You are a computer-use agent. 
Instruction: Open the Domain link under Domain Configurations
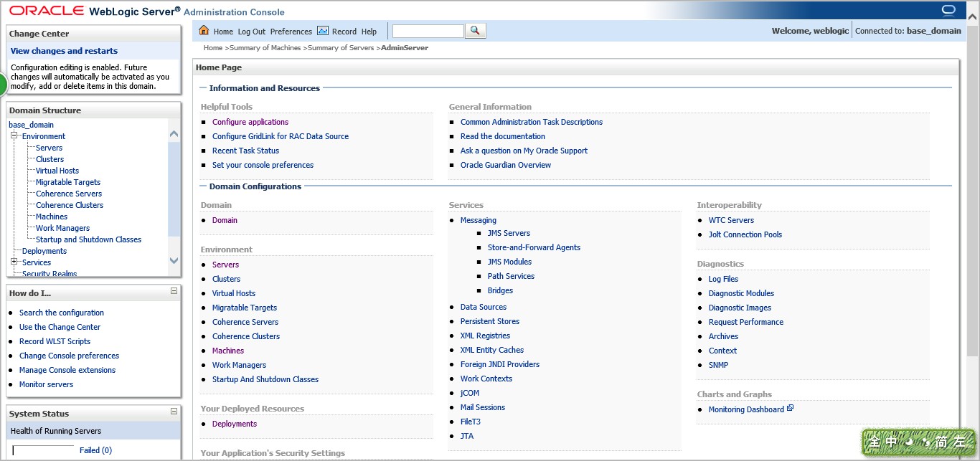tap(225, 220)
